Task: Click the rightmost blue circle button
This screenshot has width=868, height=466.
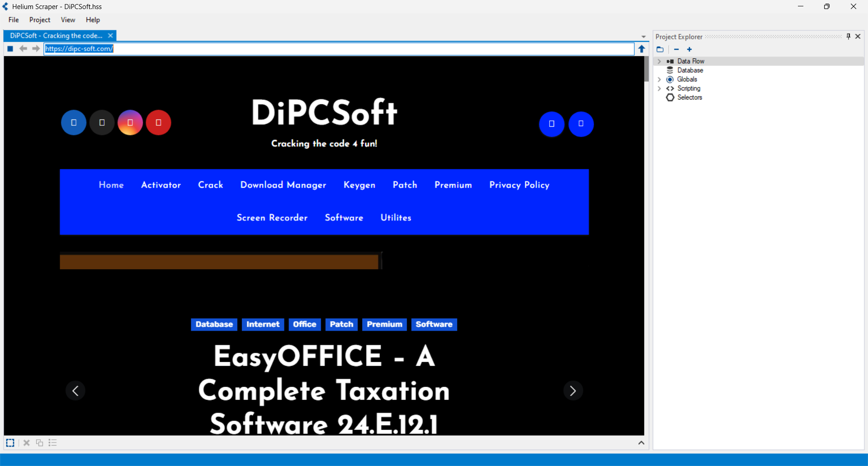Action: [x=581, y=124]
